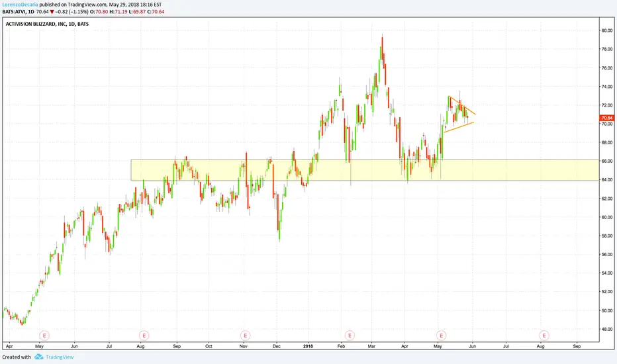617x364 pixels.
Task: Click the Mar time axis label
Action: (371, 346)
